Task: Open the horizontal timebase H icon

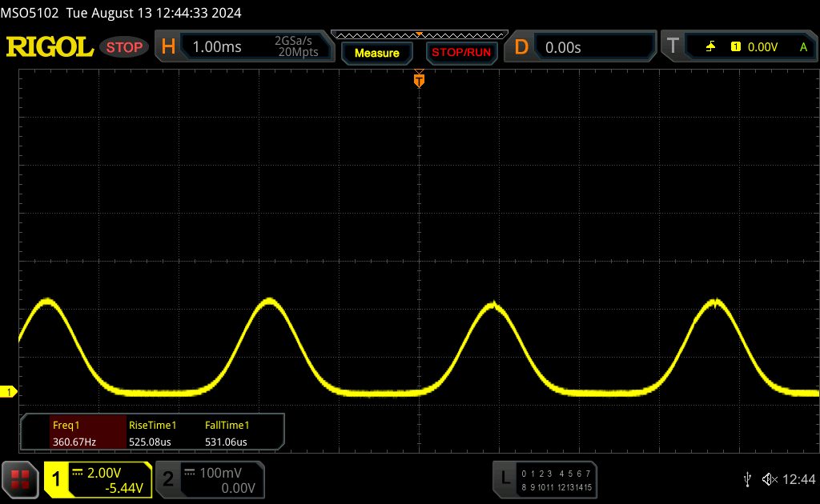Action: click(168, 47)
